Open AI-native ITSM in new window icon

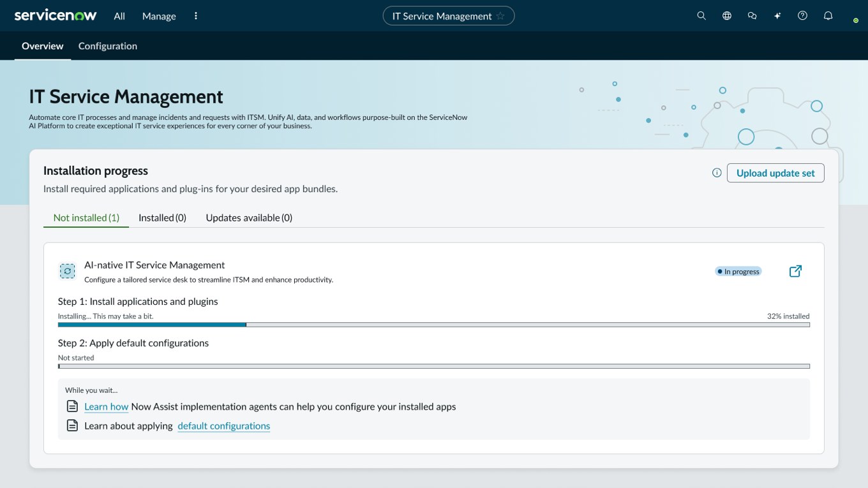tap(795, 271)
